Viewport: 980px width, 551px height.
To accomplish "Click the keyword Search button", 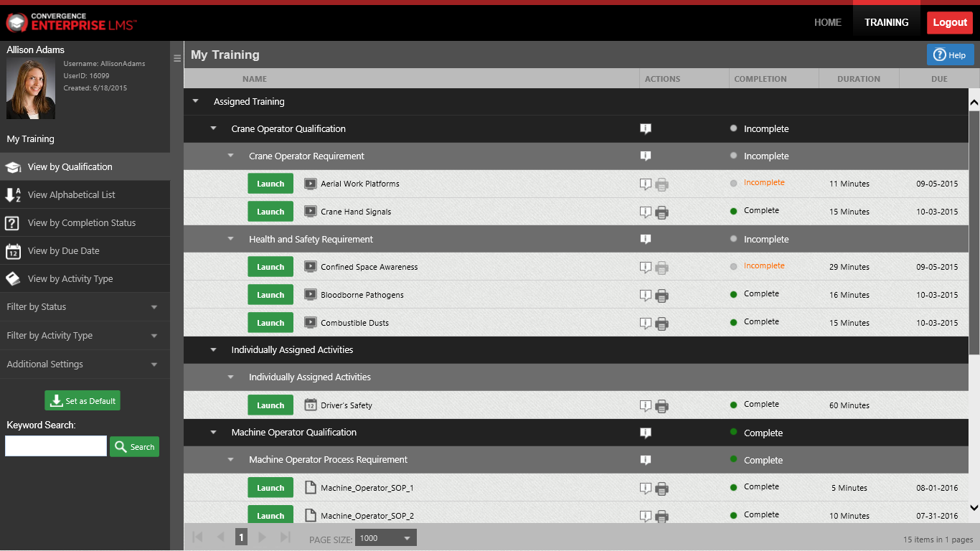I will [x=134, y=446].
